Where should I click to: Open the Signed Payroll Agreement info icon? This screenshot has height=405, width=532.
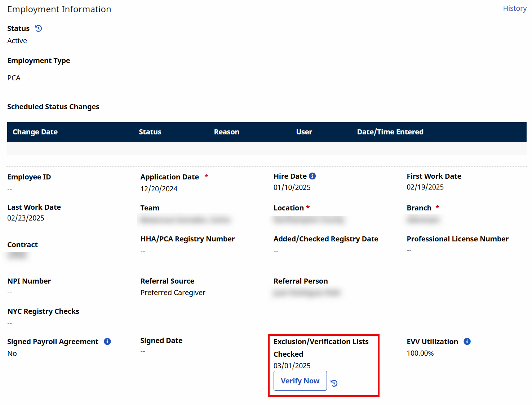tap(107, 342)
